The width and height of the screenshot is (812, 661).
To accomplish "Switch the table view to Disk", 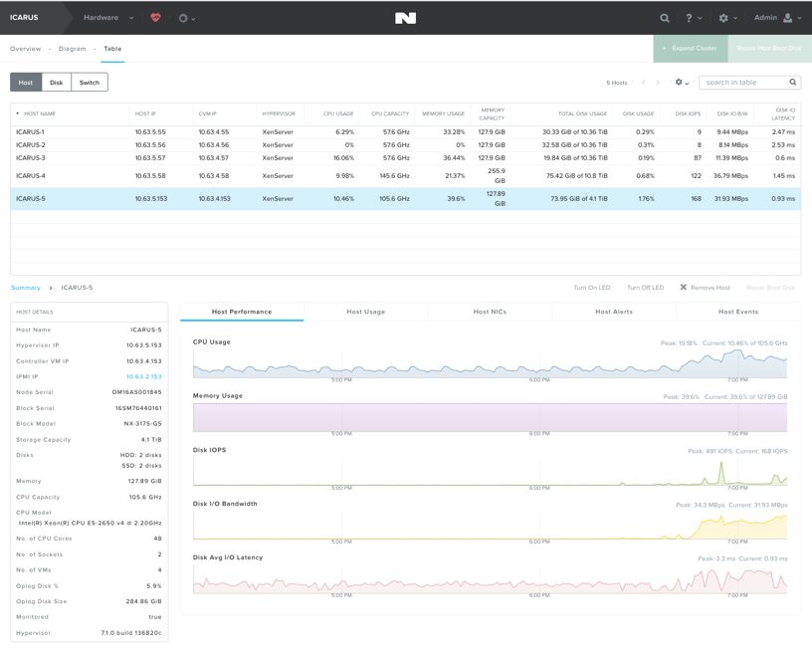I will 56,83.
